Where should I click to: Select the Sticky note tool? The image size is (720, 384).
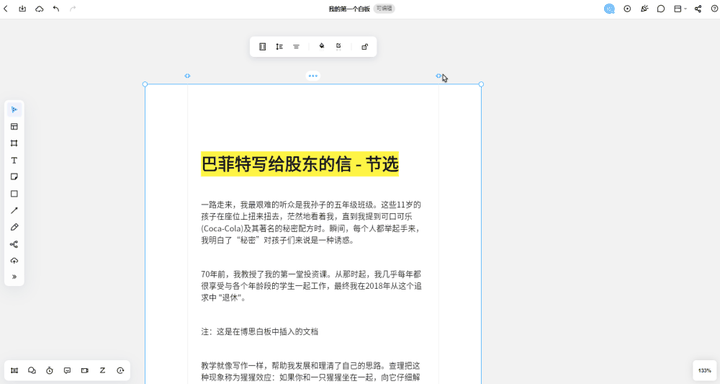[x=14, y=177]
